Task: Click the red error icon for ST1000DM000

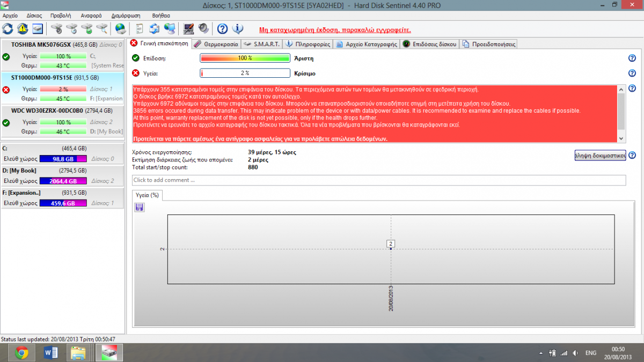Action: (x=6, y=90)
